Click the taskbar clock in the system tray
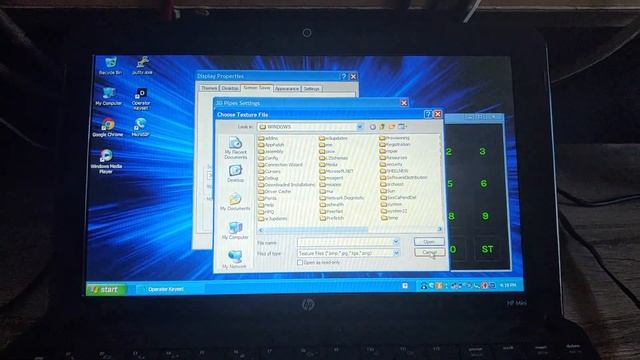 coord(508,285)
